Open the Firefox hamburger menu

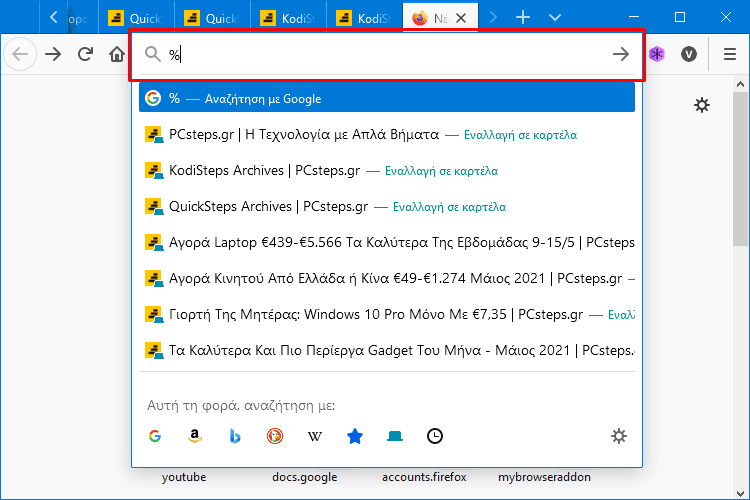coord(730,54)
